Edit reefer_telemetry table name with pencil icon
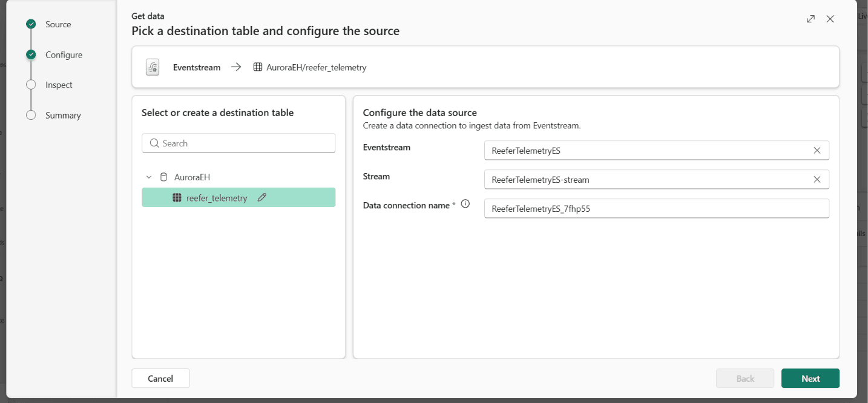Image resolution: width=868 pixels, height=403 pixels. tap(261, 197)
